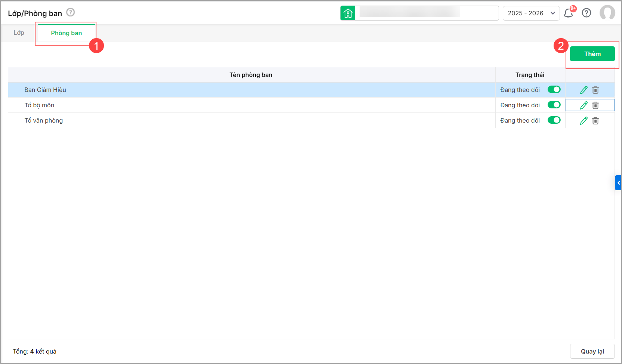Open the user avatar menu
The width and height of the screenshot is (622, 364).
[607, 13]
